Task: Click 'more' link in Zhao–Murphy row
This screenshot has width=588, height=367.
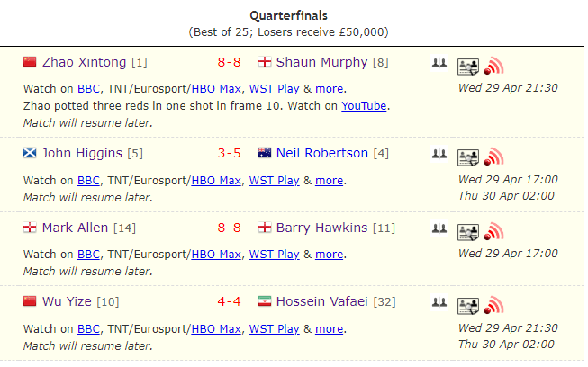Action: pos(329,88)
